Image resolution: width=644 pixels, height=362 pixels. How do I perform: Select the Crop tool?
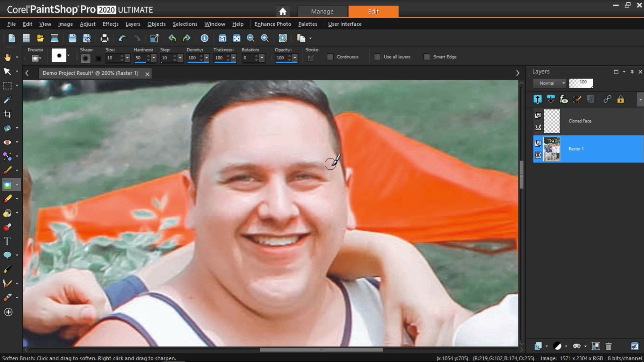(7, 114)
